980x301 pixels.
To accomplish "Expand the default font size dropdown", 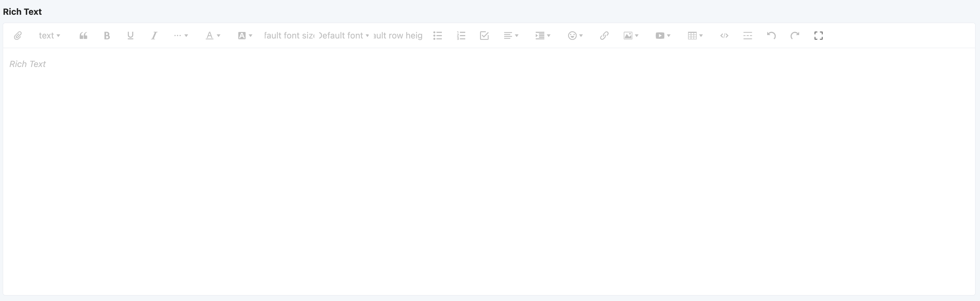I will 289,36.
